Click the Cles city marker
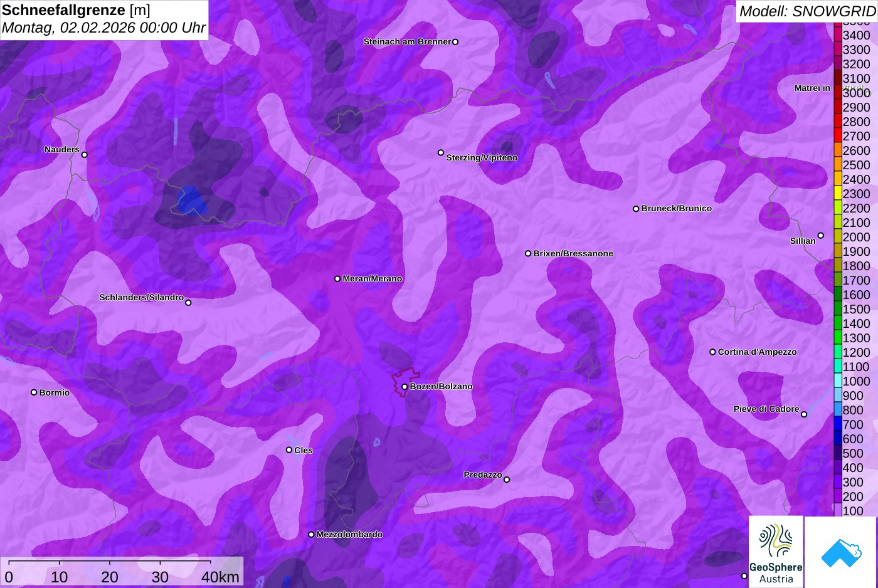Viewport: 878px width, 588px height. click(289, 450)
